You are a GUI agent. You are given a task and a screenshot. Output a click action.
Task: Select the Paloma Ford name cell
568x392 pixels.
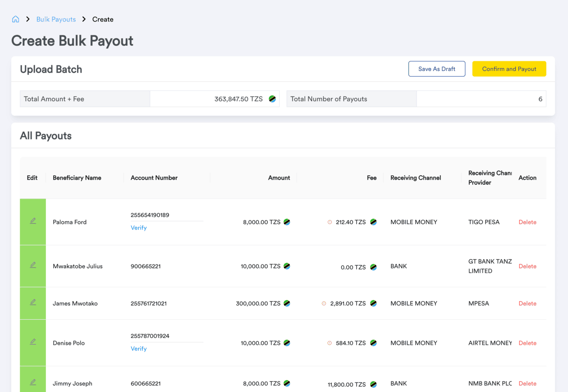pyautogui.click(x=70, y=222)
